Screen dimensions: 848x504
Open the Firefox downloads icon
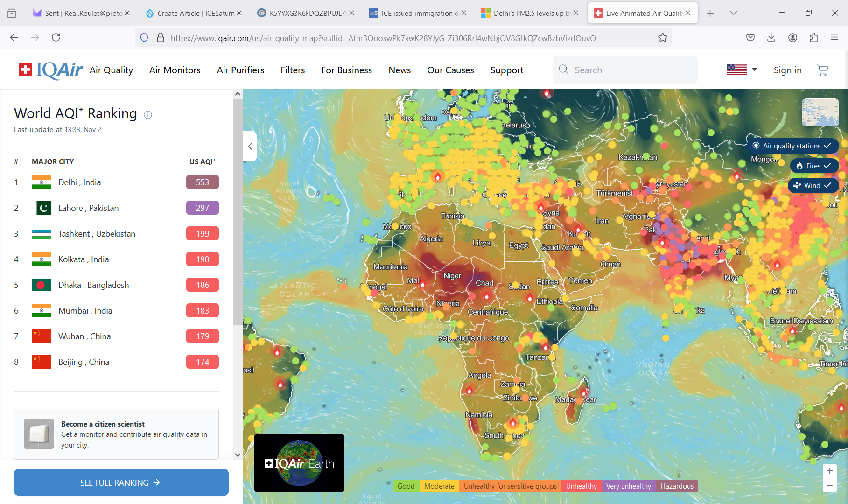(x=771, y=37)
